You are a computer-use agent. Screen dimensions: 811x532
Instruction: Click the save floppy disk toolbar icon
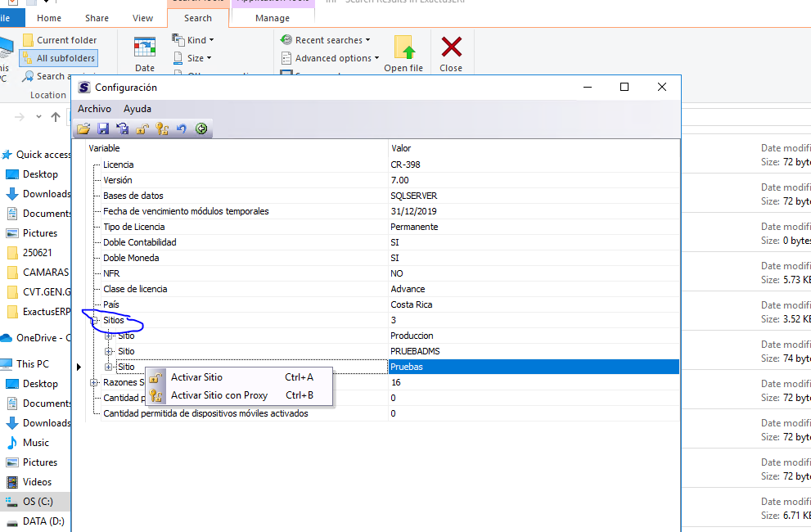103,128
